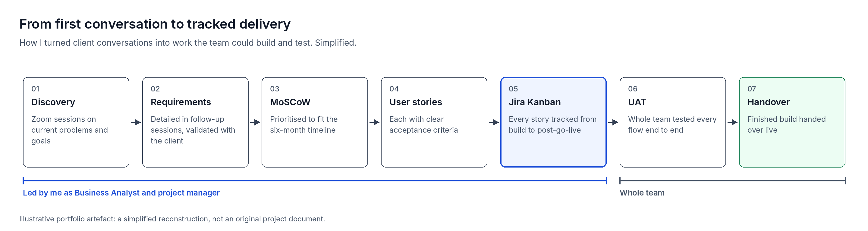Select step number "06" above UAT

coord(633,89)
